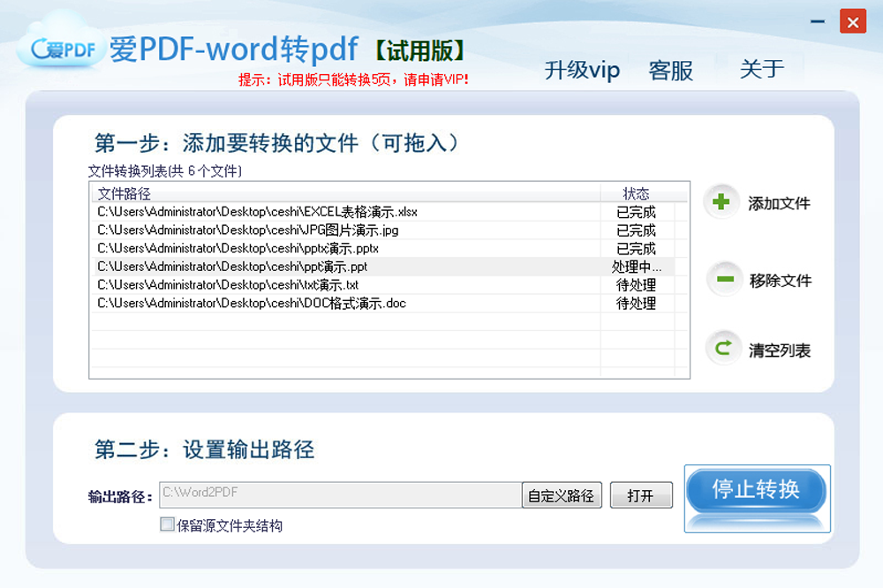Open the 关于 menu

[x=760, y=71]
